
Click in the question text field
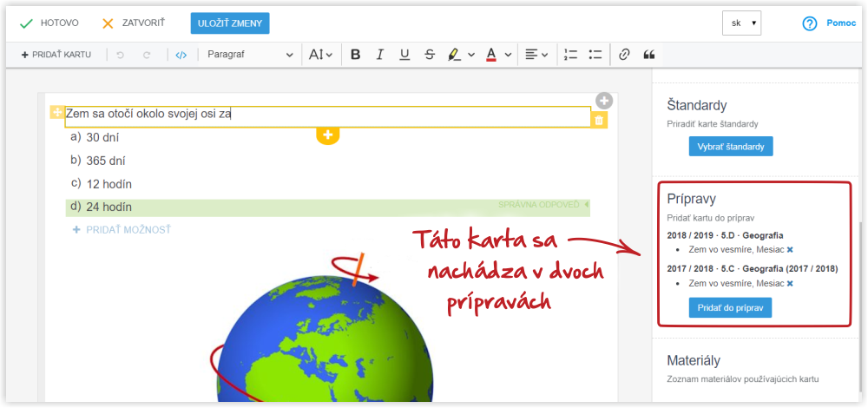click(x=328, y=116)
